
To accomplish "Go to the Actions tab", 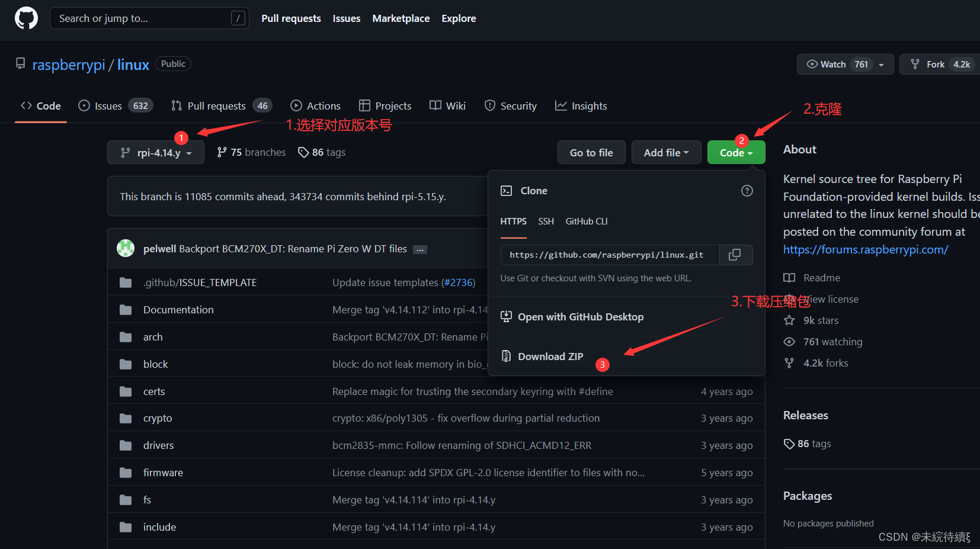I will pos(315,106).
